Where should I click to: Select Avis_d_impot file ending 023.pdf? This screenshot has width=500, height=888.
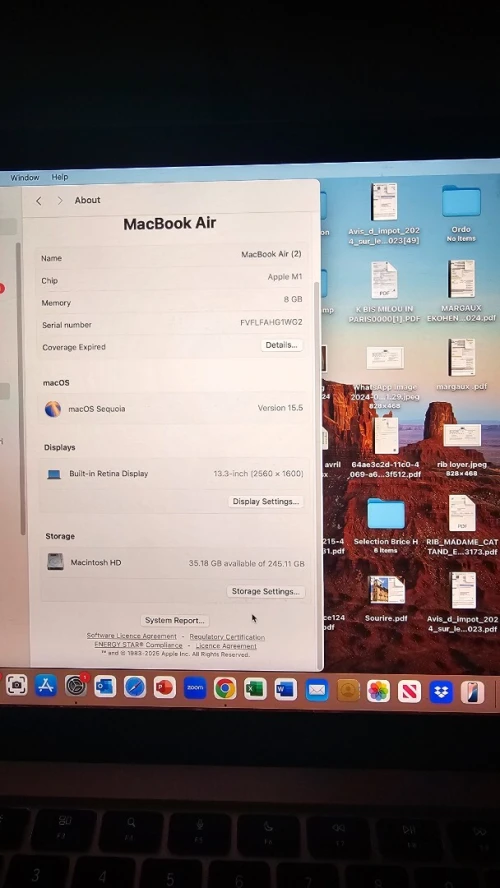click(x=464, y=591)
